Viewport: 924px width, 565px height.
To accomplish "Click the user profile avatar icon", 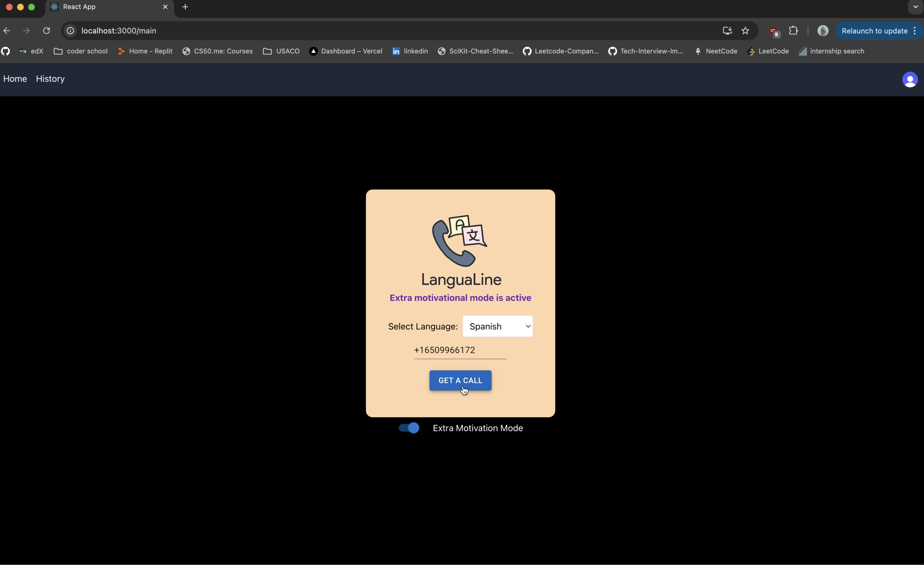I will pos(910,80).
